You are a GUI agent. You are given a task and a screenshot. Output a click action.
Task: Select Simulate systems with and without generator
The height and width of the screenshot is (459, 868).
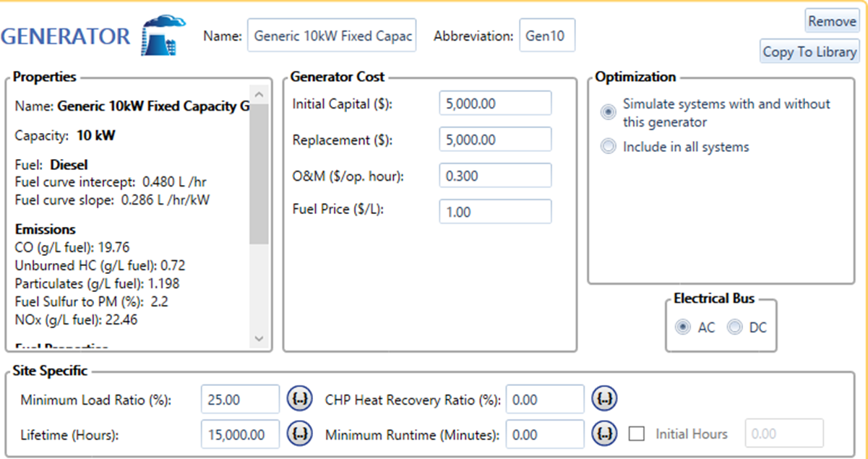coord(609,112)
